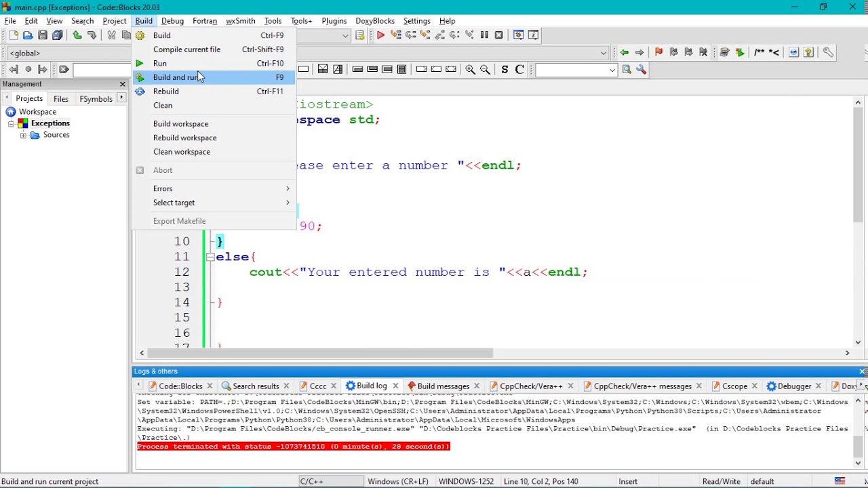This screenshot has height=488, width=868.
Task: Open DoxyBlocks preferences wrench icon
Action: (x=828, y=52)
